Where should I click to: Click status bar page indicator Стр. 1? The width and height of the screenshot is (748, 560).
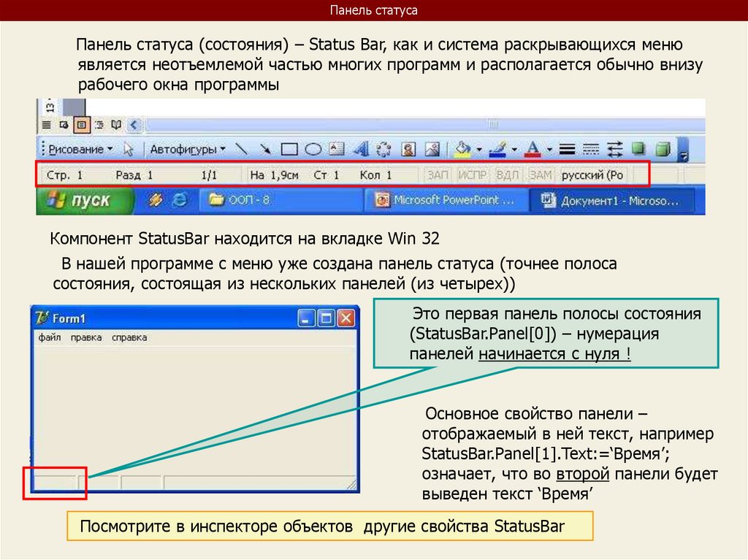[64, 175]
